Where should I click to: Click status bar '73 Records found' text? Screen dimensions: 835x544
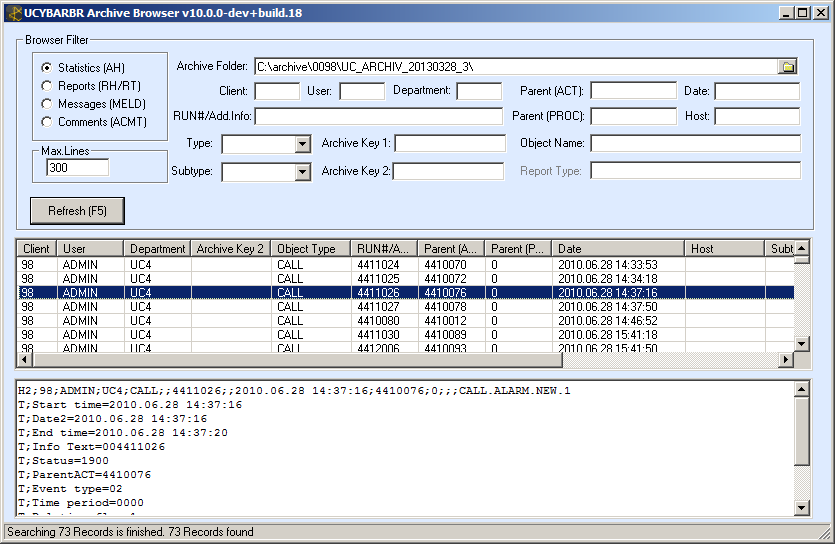pyautogui.click(x=211, y=532)
